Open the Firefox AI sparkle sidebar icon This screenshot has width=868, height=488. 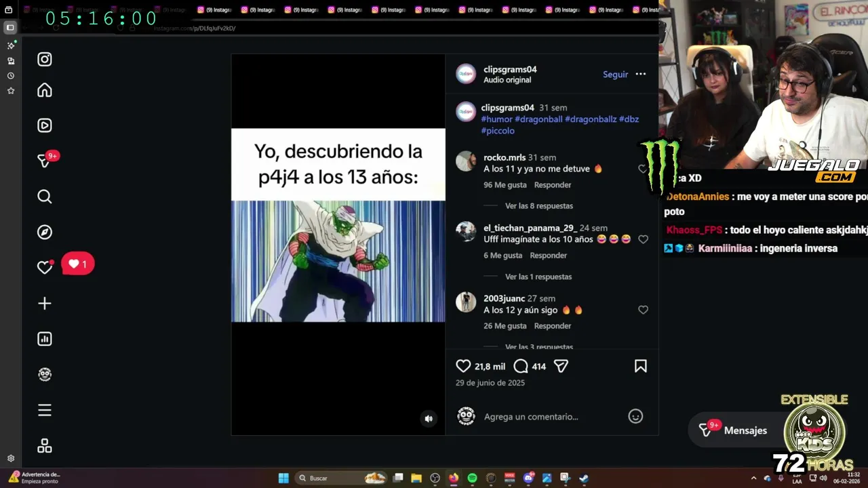[10, 45]
